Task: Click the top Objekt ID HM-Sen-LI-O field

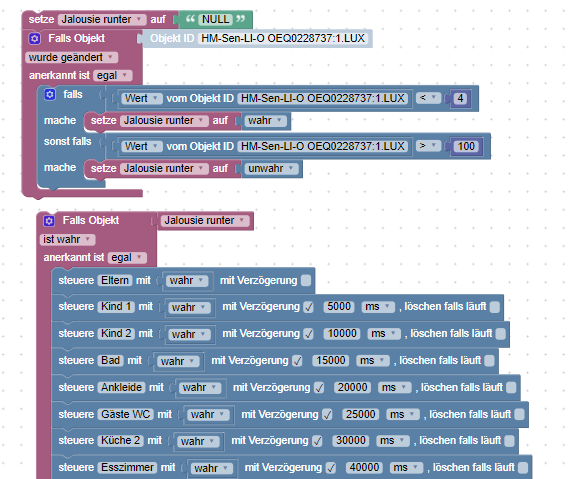Action: coord(283,38)
